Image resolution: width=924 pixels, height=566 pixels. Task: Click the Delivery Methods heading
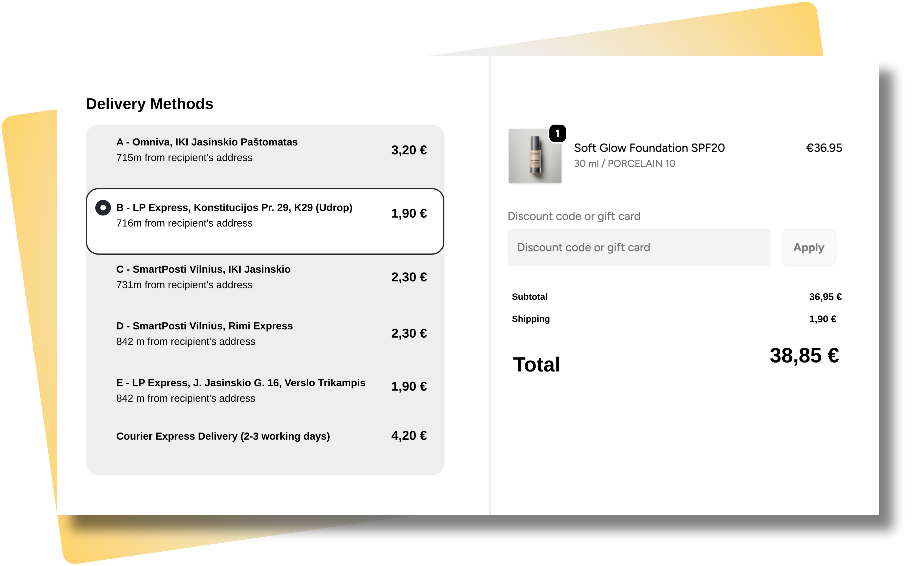[149, 104]
